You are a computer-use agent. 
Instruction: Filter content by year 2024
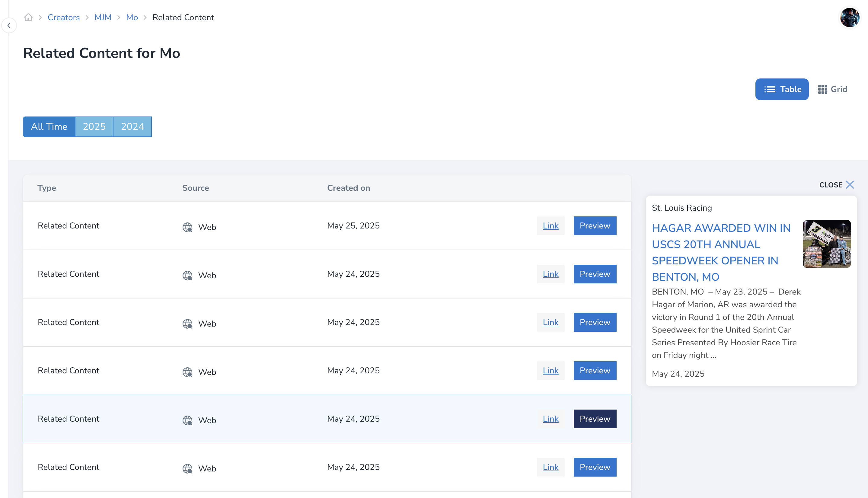click(x=132, y=126)
